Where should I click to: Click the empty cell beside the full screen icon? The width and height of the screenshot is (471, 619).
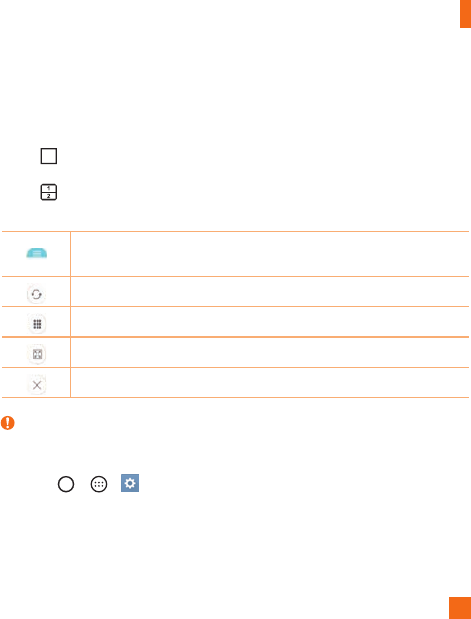point(270,352)
